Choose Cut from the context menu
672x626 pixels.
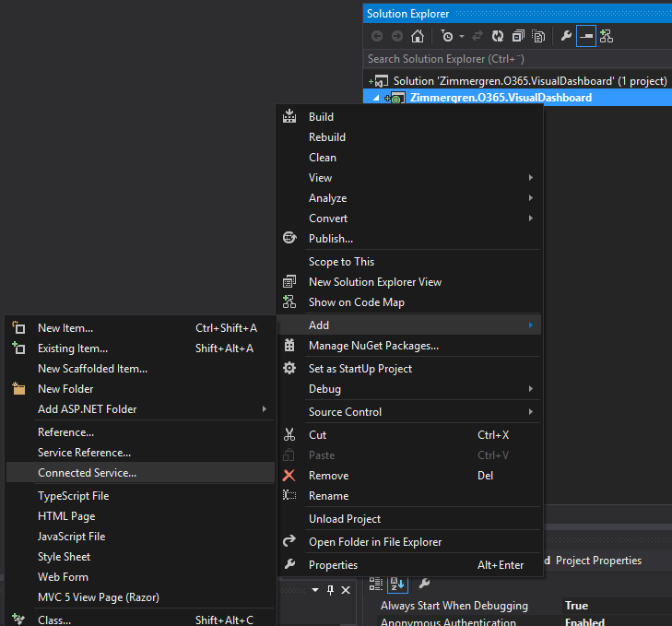[409, 435]
